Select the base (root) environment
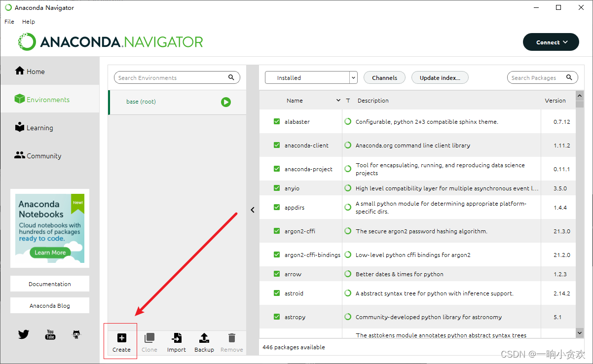The image size is (593, 364). tap(177, 102)
